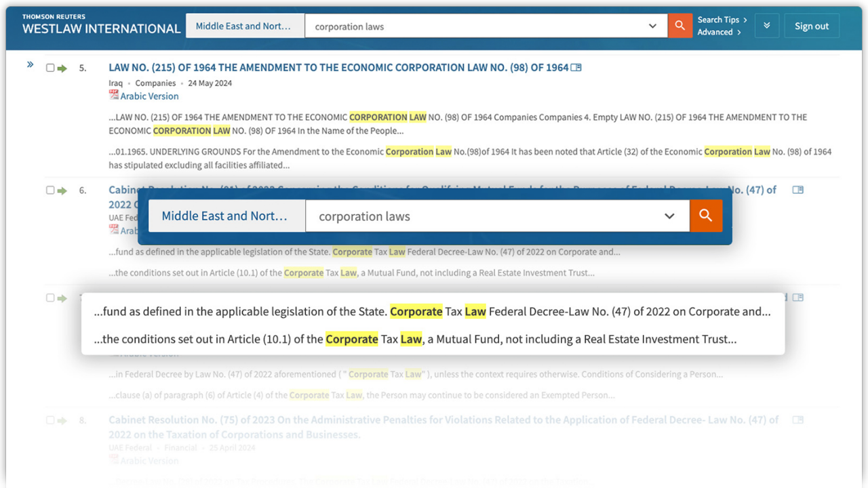Click green arrow icon beside result 7
868x488 pixels.
point(62,299)
